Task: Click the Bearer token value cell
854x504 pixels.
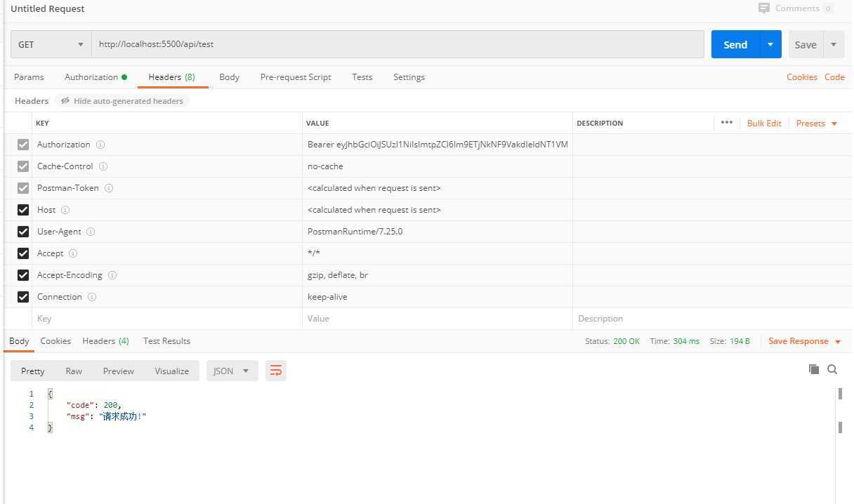Action: coord(438,145)
